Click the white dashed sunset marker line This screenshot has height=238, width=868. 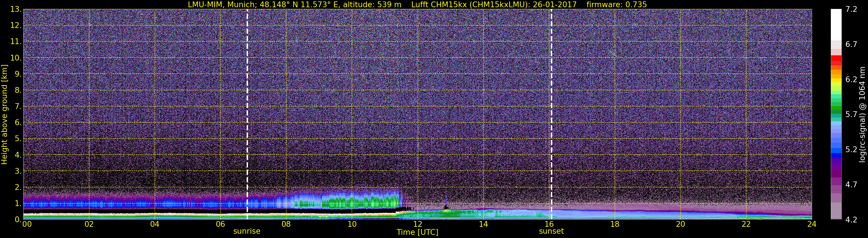click(x=552, y=114)
